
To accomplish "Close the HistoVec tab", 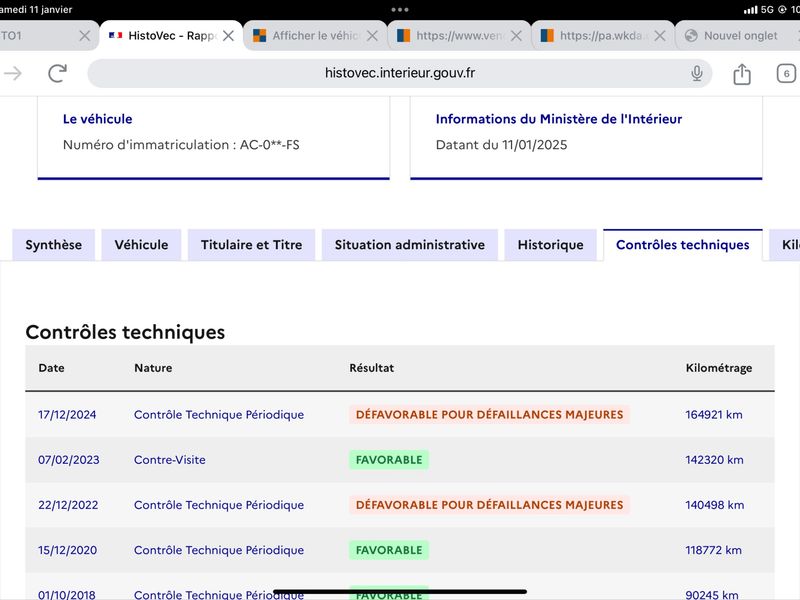I will tap(229, 36).
